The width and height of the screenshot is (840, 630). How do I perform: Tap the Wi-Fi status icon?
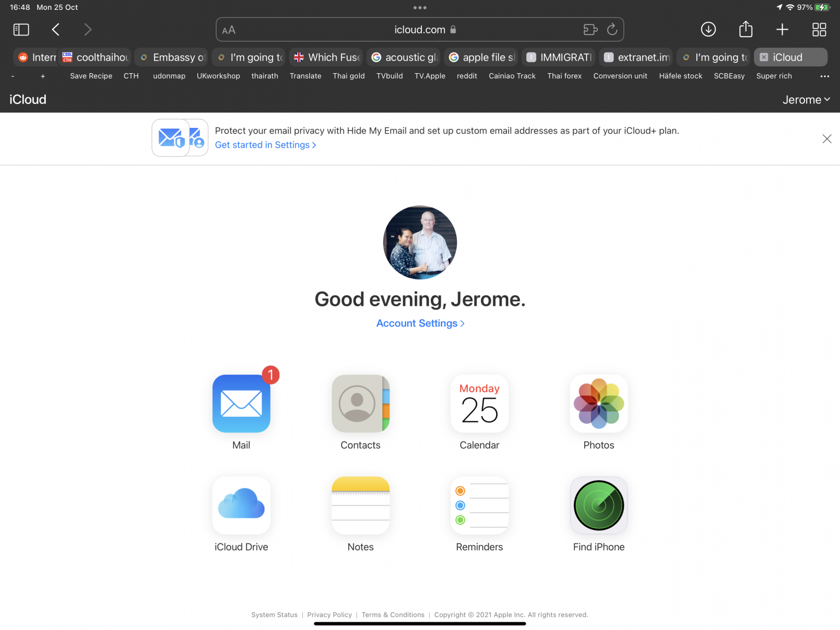790,7
